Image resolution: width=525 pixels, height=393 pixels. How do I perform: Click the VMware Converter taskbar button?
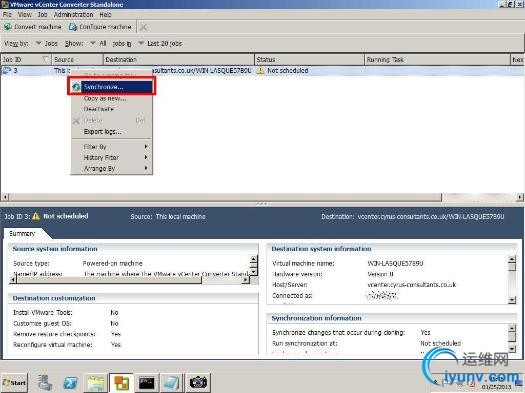(121, 383)
